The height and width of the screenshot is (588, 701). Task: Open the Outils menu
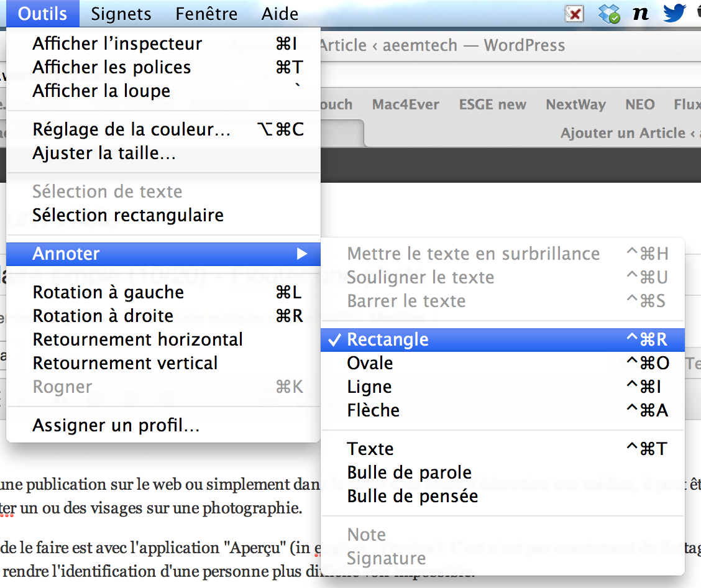pyautogui.click(x=42, y=14)
